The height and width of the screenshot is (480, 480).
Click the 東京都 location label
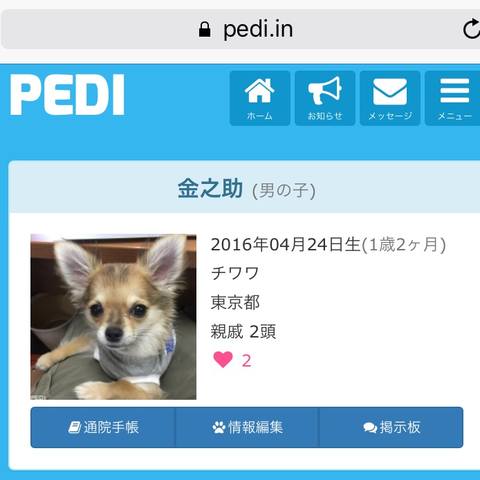pyautogui.click(x=235, y=303)
